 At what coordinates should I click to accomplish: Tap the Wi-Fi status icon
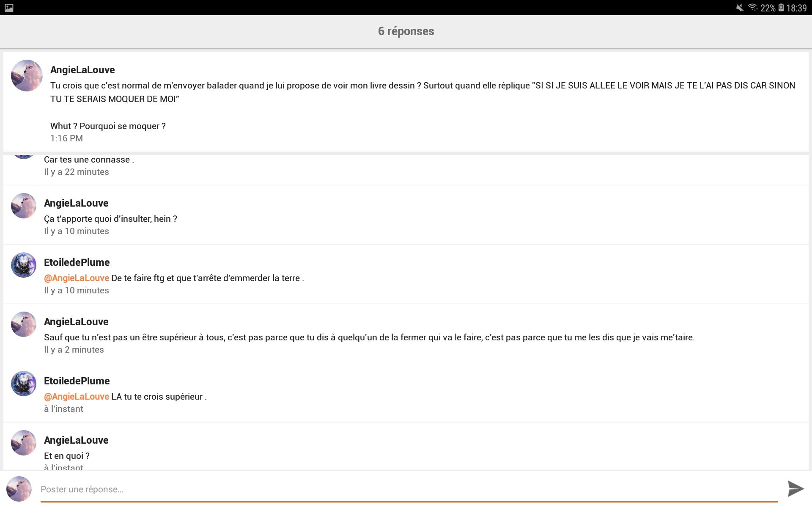(753, 7)
